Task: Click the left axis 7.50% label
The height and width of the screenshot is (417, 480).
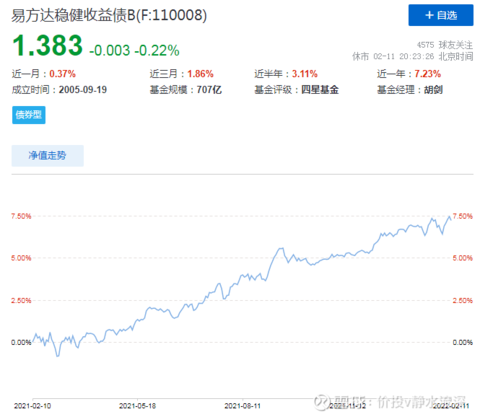Action: pos(21,216)
